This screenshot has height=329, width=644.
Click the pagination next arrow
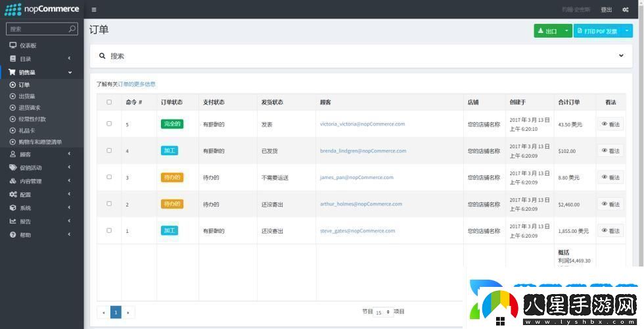(128, 313)
